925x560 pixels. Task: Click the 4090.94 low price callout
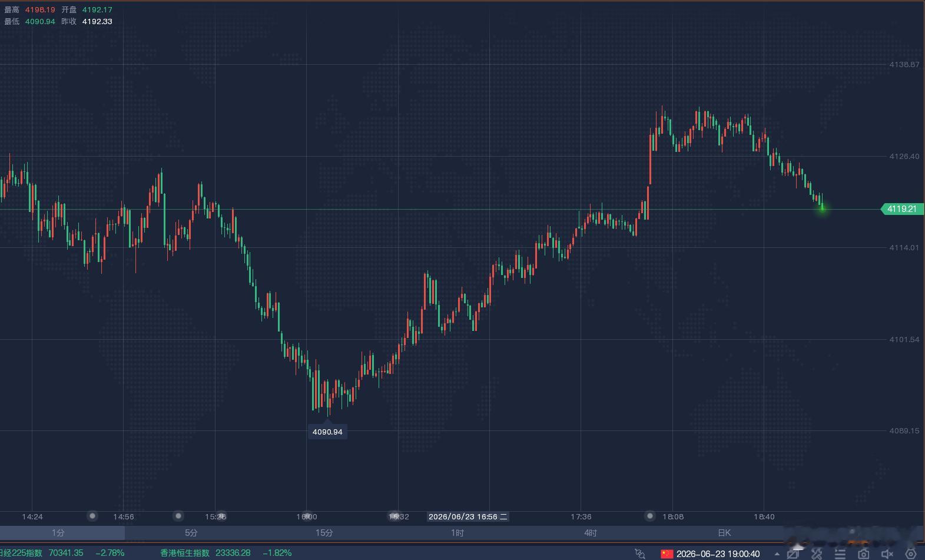pyautogui.click(x=327, y=432)
